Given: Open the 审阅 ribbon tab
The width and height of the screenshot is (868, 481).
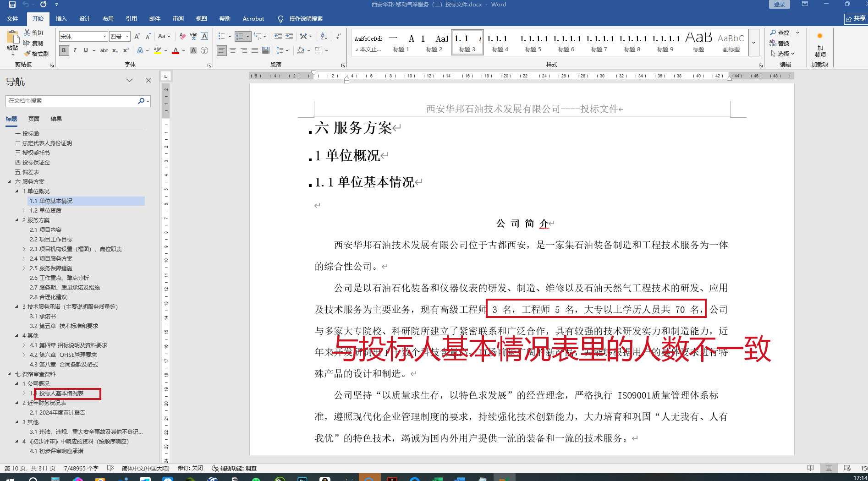Looking at the screenshot, I should coord(178,19).
